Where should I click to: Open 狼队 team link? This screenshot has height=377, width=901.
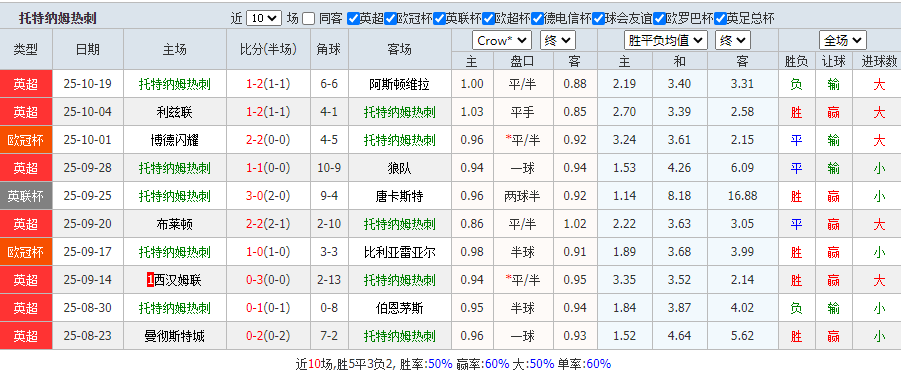[x=399, y=168]
